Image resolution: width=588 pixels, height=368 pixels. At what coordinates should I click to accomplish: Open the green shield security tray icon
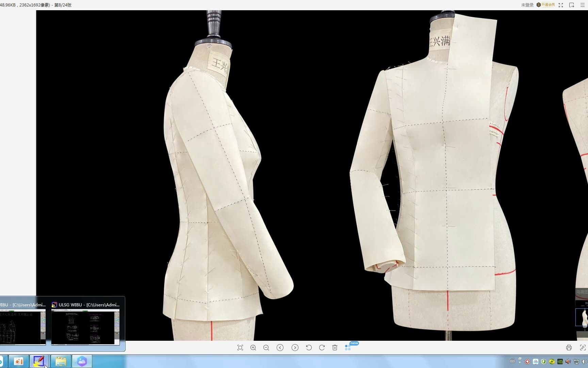544,362
